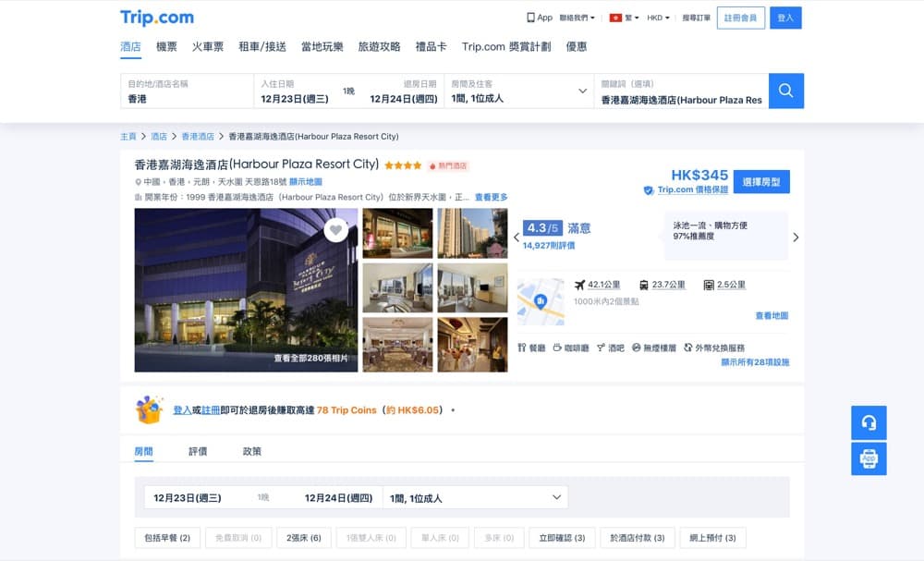The image size is (924, 561).
Task: Select the 租車/接送 navigation tab
Action: (262, 46)
